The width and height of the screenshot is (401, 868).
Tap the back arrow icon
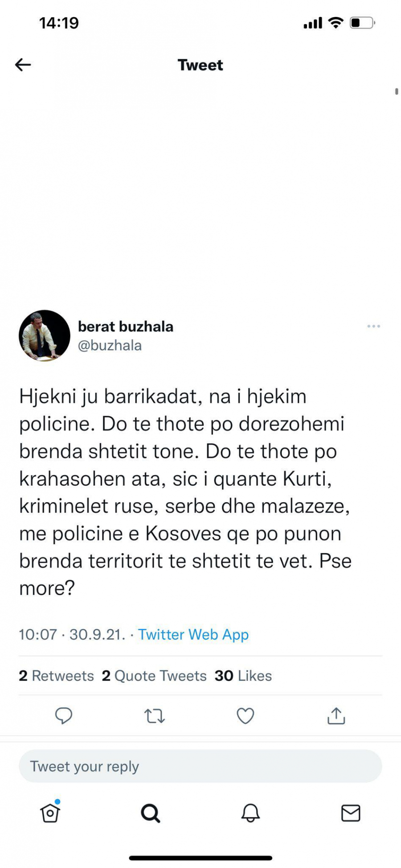[23, 65]
